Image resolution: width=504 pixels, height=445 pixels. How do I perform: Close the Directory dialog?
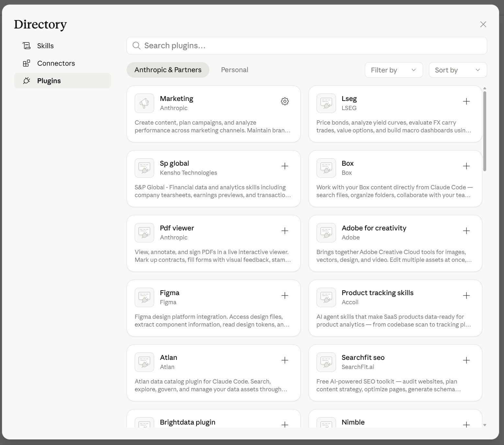point(483,24)
